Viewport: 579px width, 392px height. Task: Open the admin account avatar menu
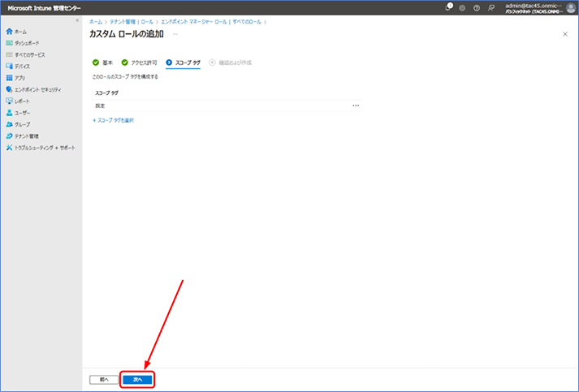tap(571, 8)
